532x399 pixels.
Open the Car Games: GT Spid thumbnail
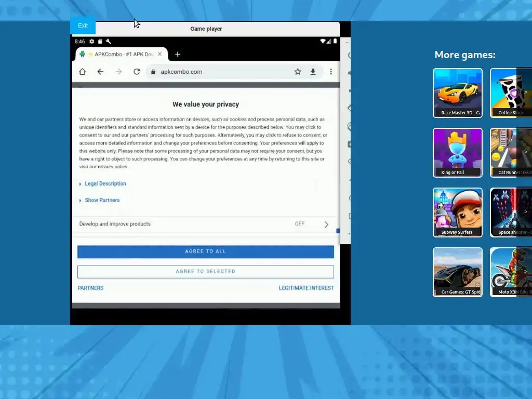(457, 272)
